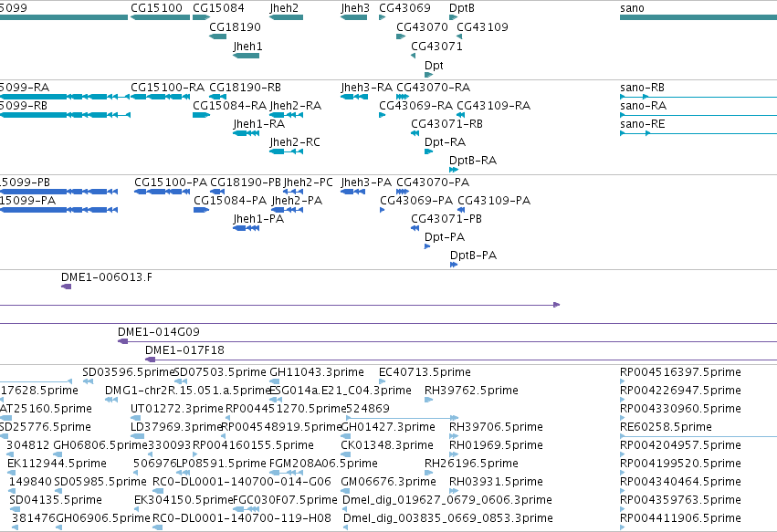Viewport: 777px width, 532px height.
Task: Select transcript Jheh2-RA
Action: [286, 115]
